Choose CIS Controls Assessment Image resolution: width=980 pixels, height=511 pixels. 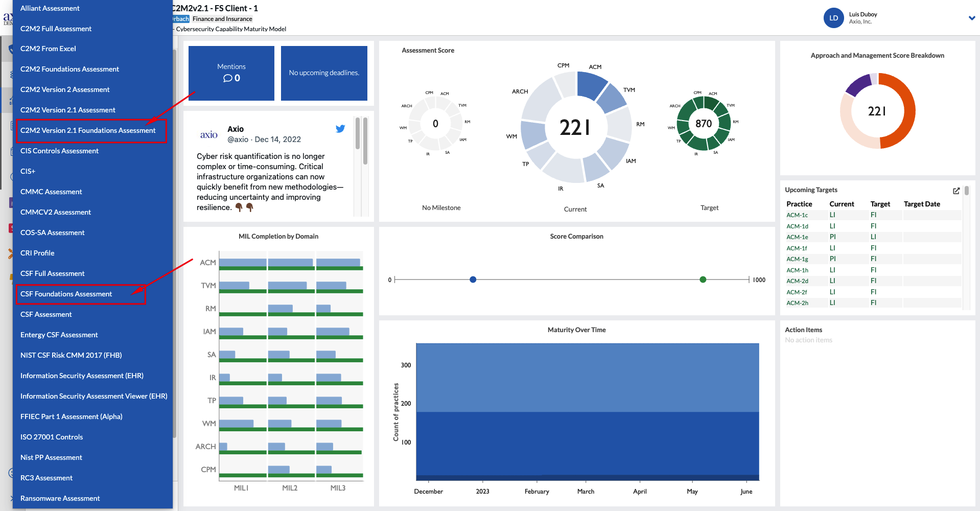pyautogui.click(x=59, y=151)
